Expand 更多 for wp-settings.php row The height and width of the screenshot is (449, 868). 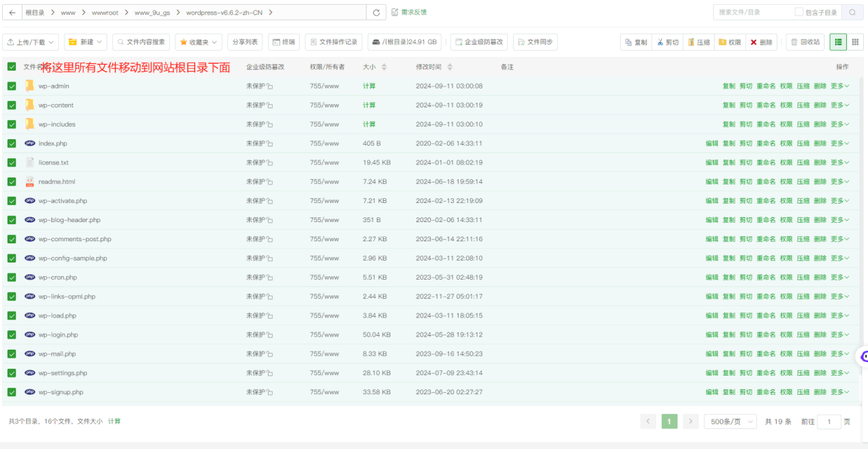pos(840,373)
